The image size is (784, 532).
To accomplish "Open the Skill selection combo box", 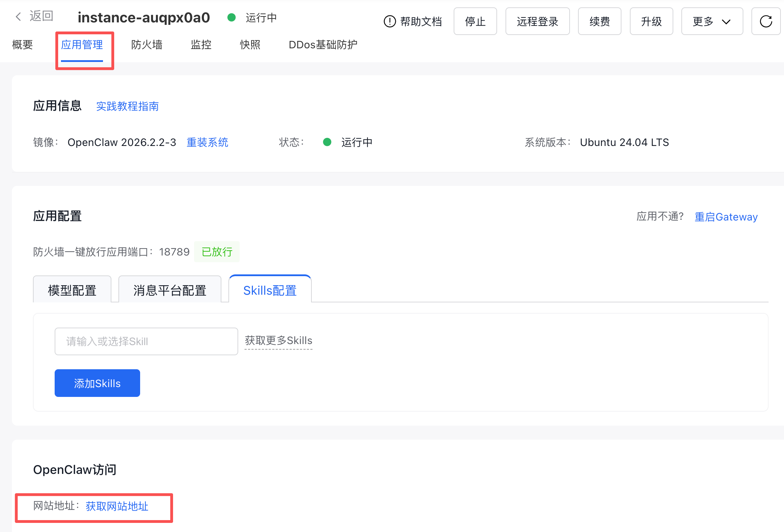I will tap(146, 341).
